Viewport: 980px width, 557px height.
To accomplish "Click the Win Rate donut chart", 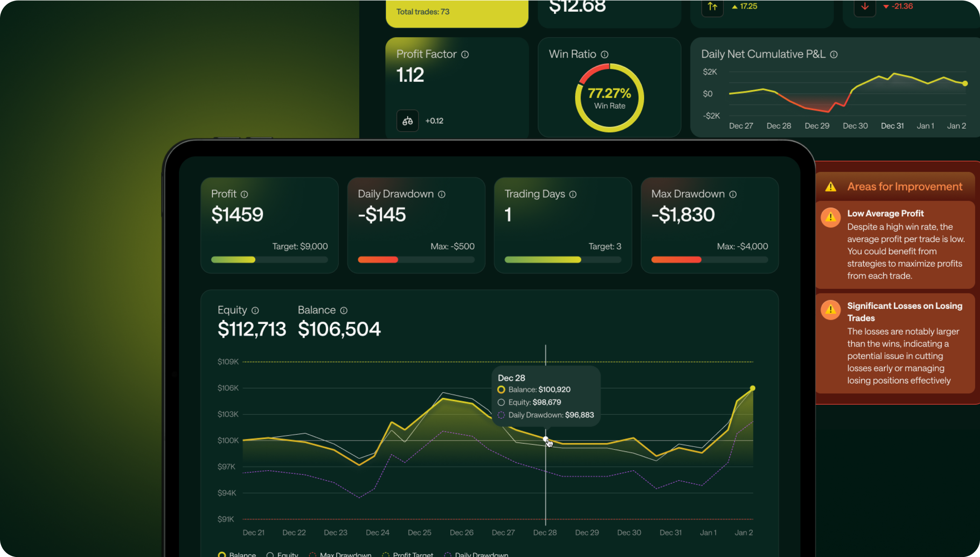I will point(609,98).
